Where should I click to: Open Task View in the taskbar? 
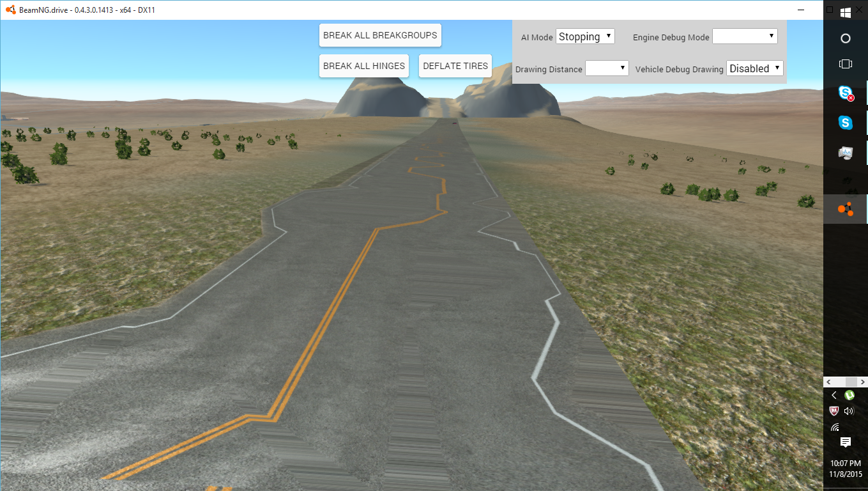[x=846, y=64]
